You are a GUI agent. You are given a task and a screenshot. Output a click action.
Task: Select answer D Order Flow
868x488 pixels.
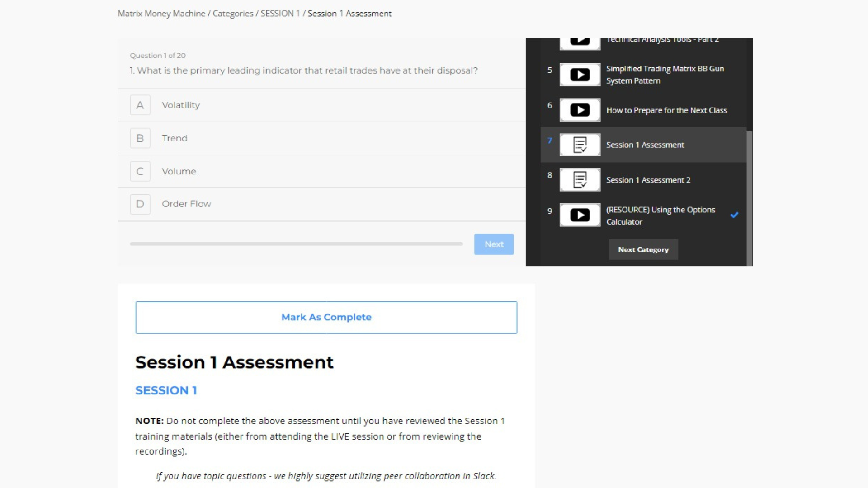coord(186,204)
